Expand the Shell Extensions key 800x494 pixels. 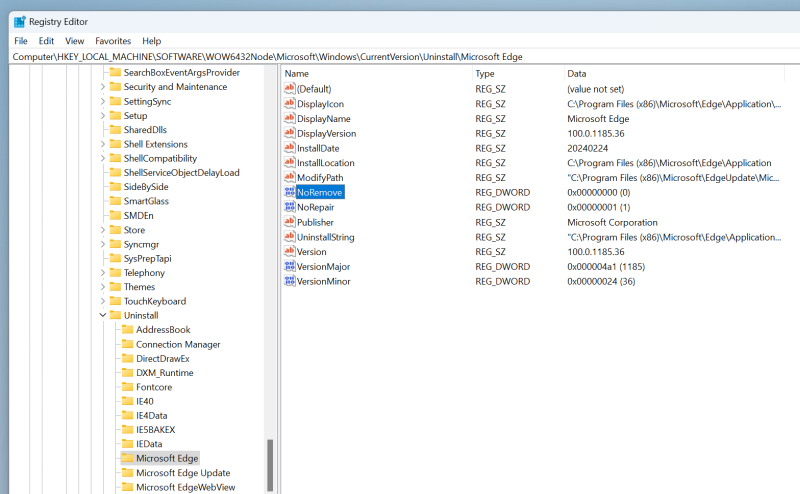click(103, 144)
